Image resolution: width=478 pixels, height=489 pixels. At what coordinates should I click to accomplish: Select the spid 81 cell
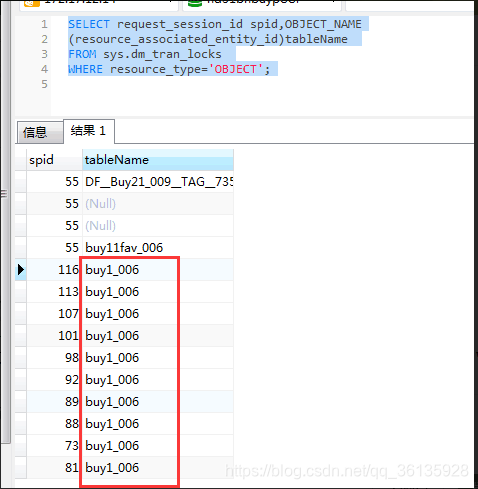click(54, 468)
